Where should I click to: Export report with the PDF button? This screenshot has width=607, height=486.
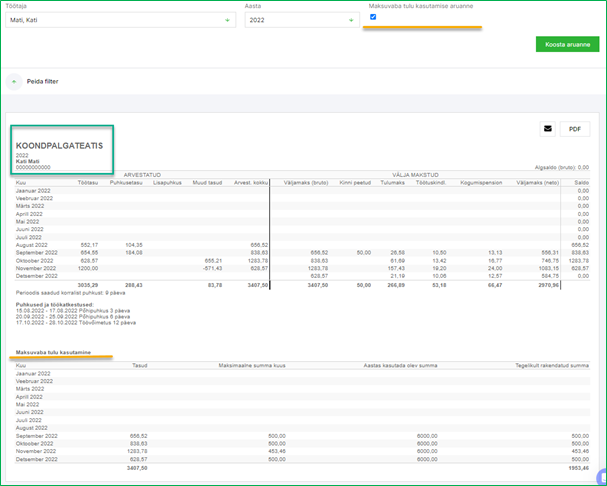tap(575, 129)
